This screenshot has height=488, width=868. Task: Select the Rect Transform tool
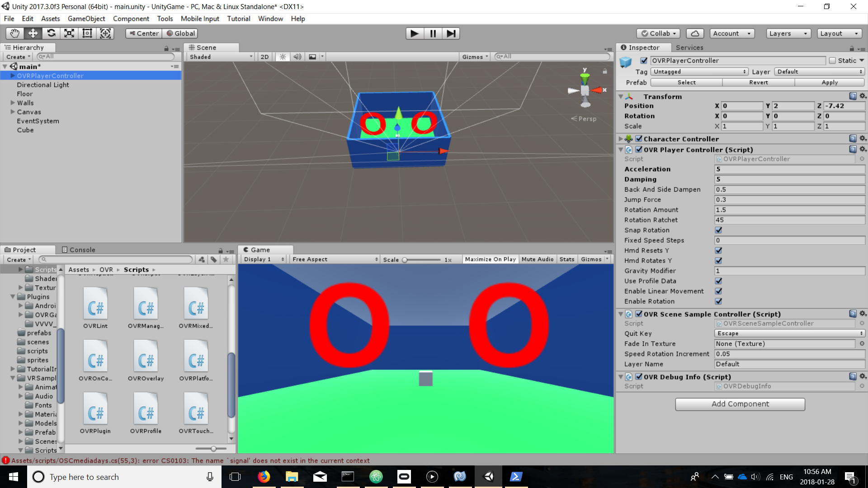tap(87, 33)
